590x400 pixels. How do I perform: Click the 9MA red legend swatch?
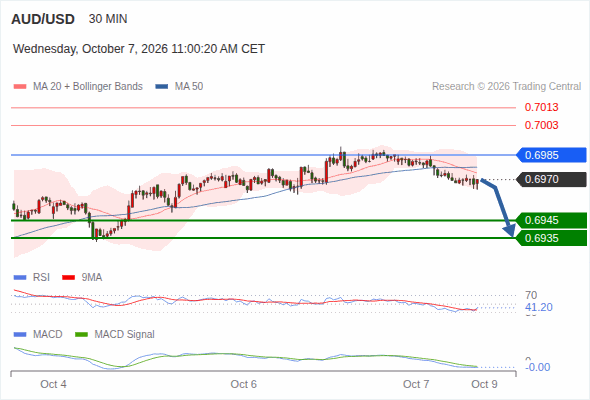click(x=68, y=278)
